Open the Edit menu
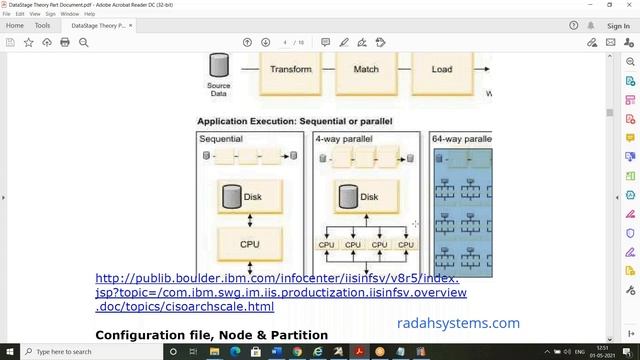The height and width of the screenshot is (360, 640). pyautogui.click(x=20, y=14)
